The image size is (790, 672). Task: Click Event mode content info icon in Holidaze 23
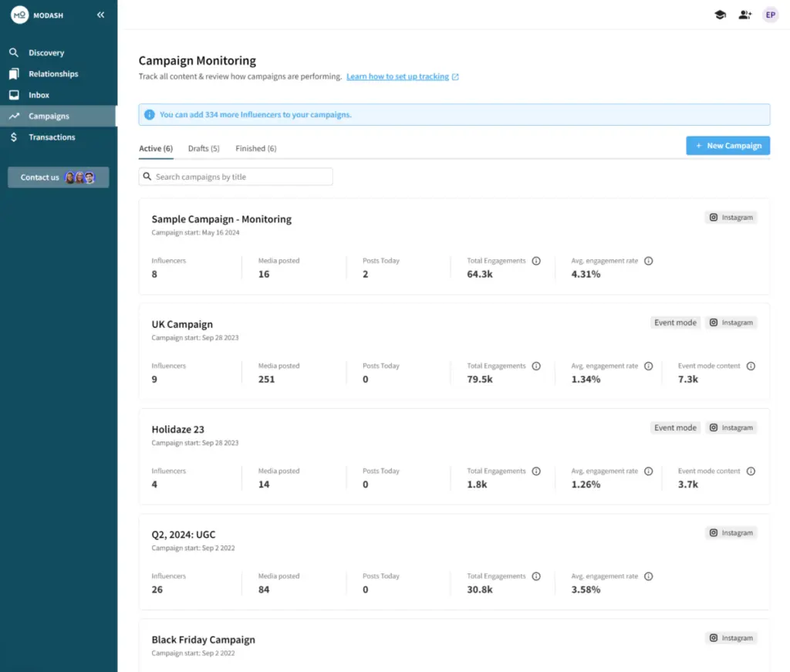tap(751, 471)
